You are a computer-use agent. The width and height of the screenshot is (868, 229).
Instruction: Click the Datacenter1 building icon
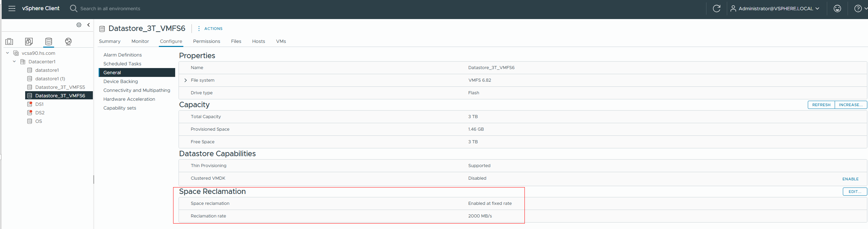click(x=23, y=62)
